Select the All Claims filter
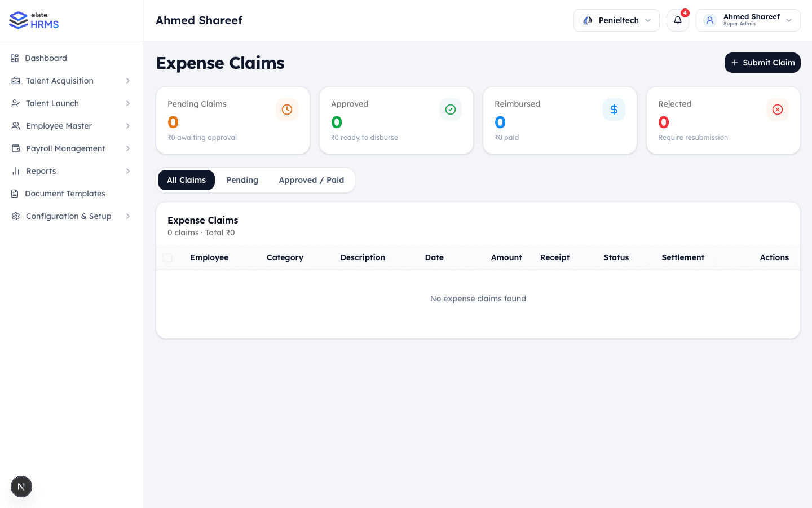Viewport: 812px width, 508px height. point(186,179)
